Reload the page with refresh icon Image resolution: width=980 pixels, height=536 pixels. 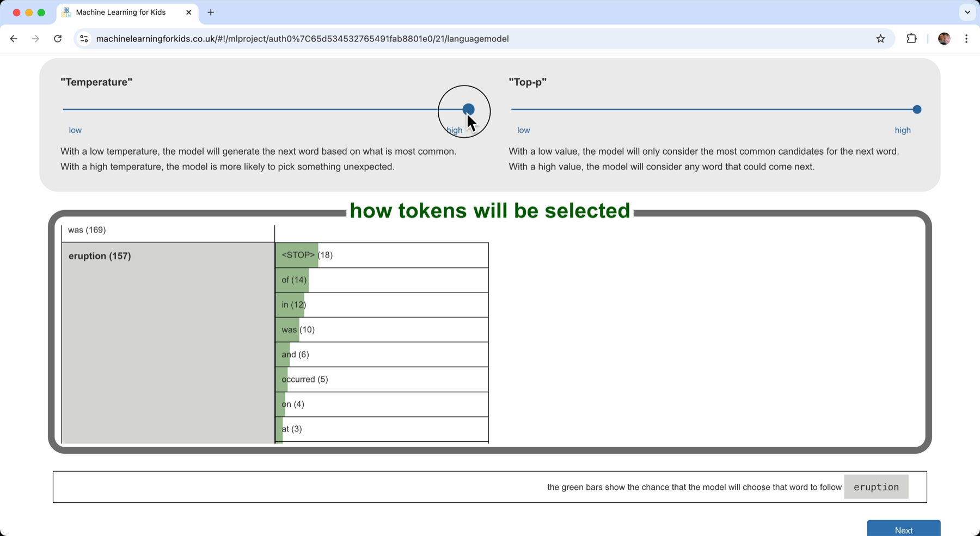coord(58,39)
